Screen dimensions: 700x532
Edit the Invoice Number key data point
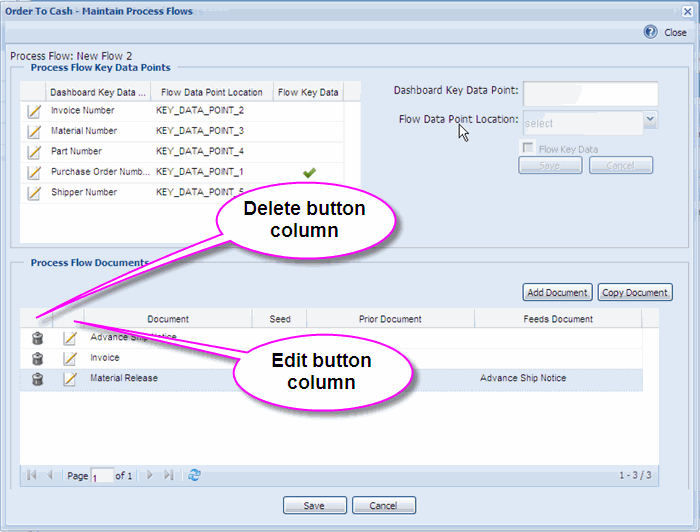point(34,111)
